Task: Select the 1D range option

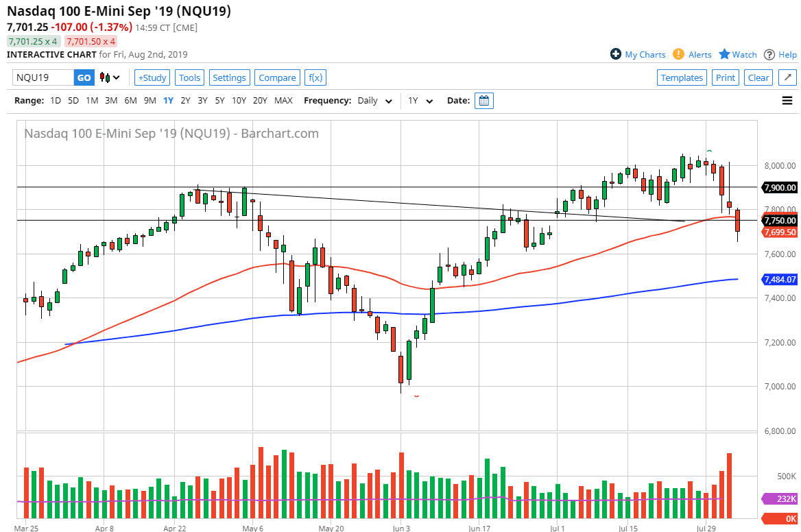Action: pos(55,100)
